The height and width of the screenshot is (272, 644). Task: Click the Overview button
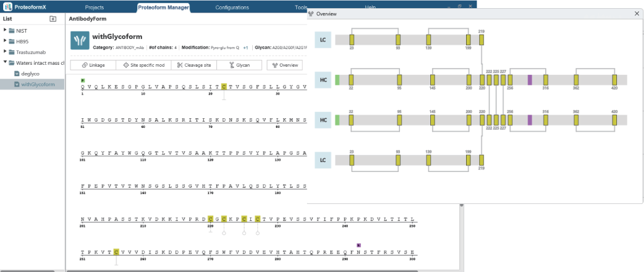point(285,65)
